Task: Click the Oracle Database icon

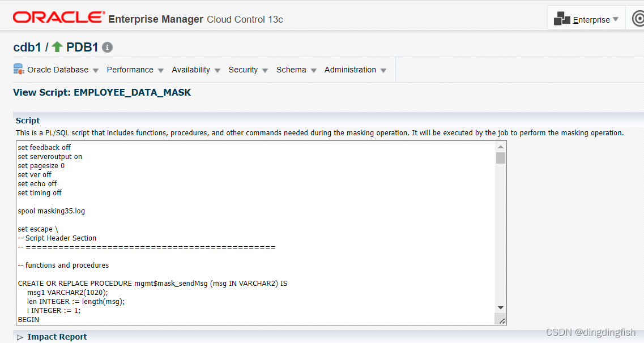Action: click(x=19, y=69)
